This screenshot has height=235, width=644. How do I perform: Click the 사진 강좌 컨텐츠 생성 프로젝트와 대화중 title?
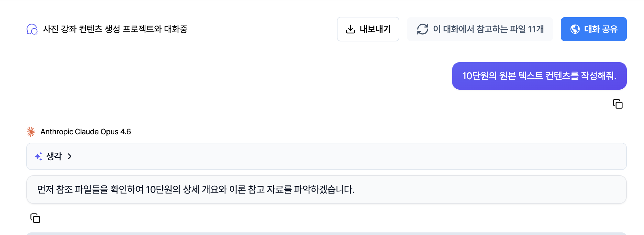pos(115,29)
